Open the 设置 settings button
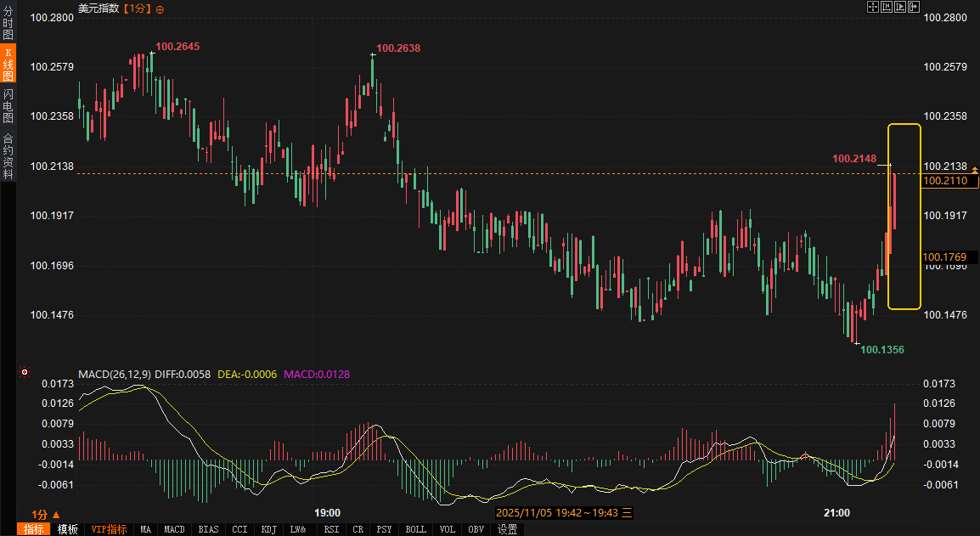 pos(508,529)
